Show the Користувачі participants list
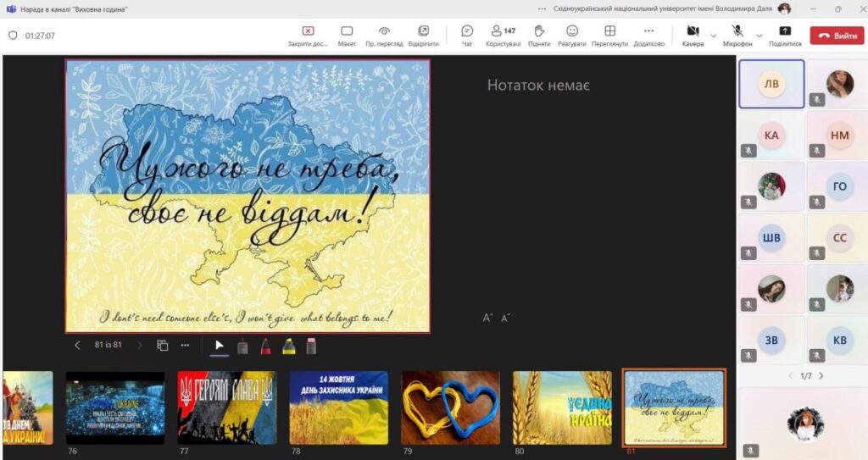The height and width of the screenshot is (460, 868). (503, 35)
